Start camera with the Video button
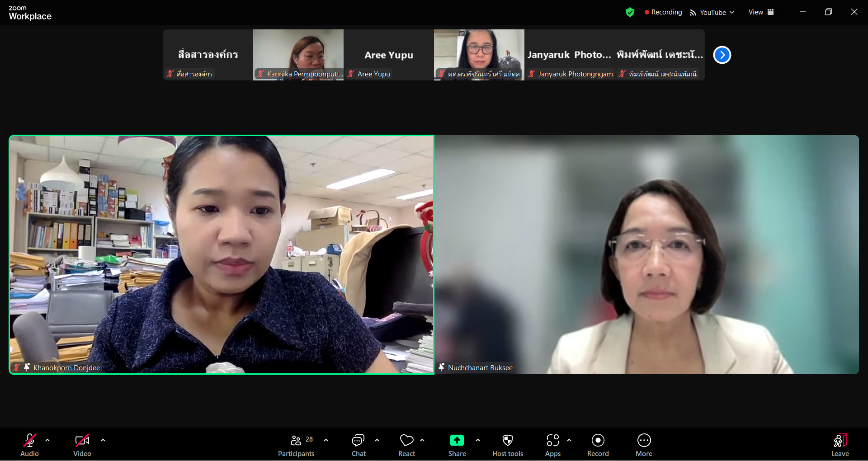The image size is (868, 461). [82, 445]
